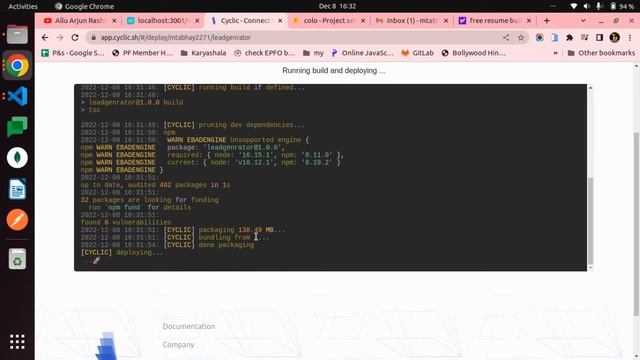Show Applications grid in dock

(17, 342)
